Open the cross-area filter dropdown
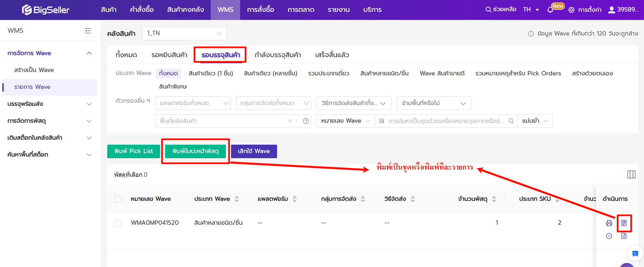Image resolution: width=644 pixels, height=267 pixels. click(434, 103)
